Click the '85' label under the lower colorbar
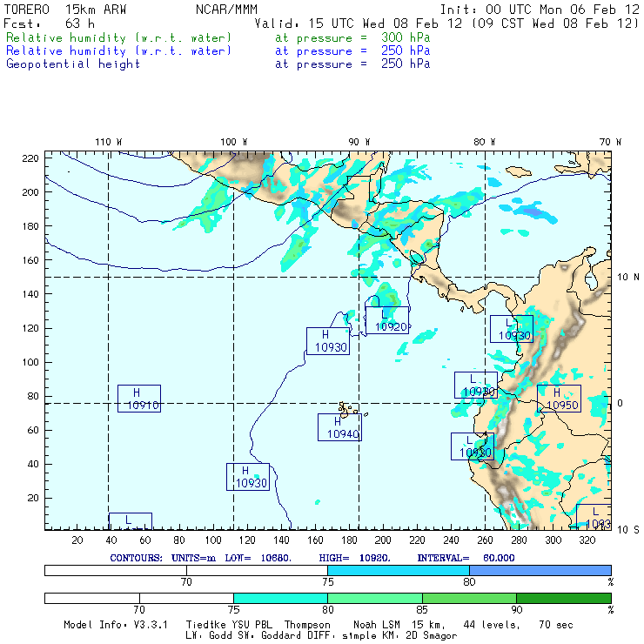 click(x=422, y=610)
